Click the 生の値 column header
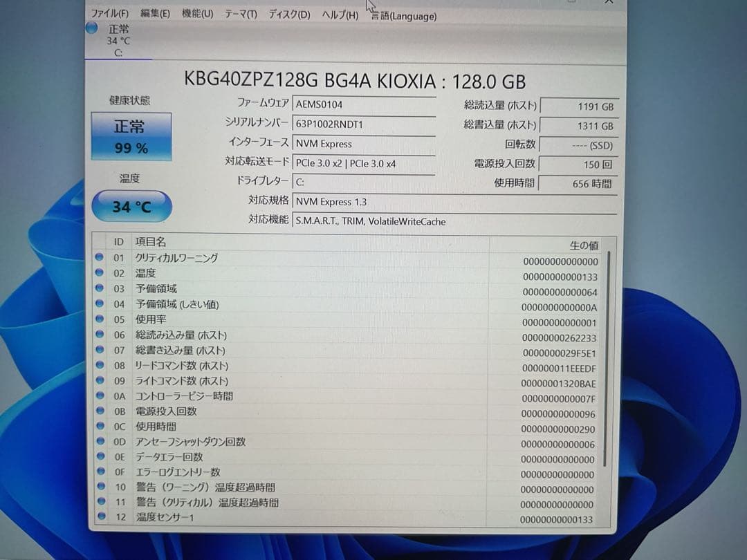Image resolution: width=747 pixels, height=560 pixels. click(584, 245)
